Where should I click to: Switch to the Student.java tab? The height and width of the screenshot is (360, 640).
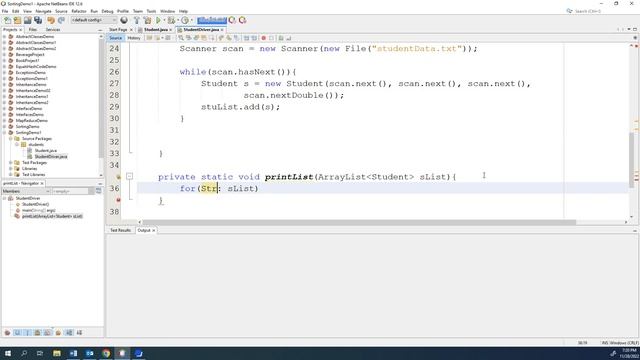pyautogui.click(x=155, y=30)
